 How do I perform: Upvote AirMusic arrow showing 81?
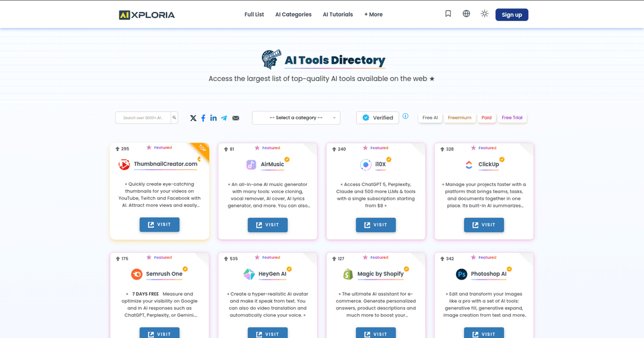tap(226, 149)
